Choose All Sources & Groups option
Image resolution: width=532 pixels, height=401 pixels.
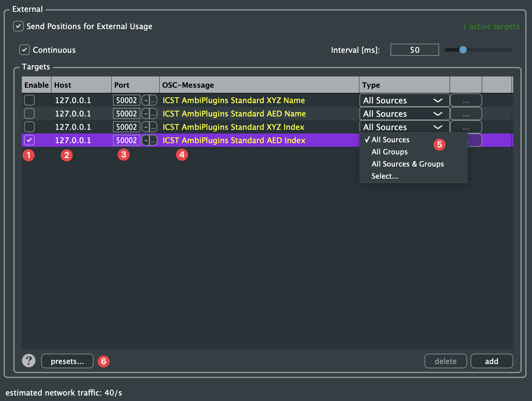(x=413, y=164)
